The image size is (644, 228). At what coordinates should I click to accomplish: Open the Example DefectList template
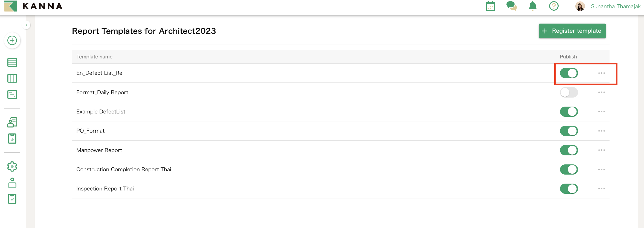point(101,111)
